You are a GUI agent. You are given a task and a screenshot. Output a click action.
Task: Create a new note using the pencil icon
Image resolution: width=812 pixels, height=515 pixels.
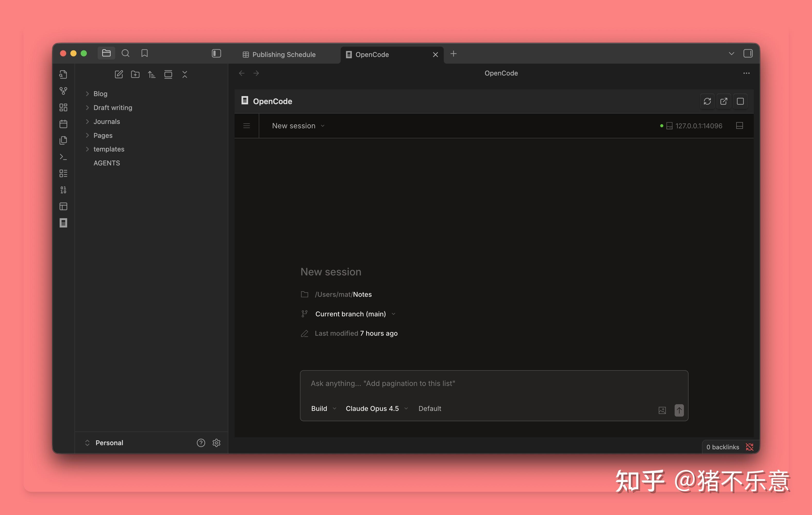click(x=119, y=74)
